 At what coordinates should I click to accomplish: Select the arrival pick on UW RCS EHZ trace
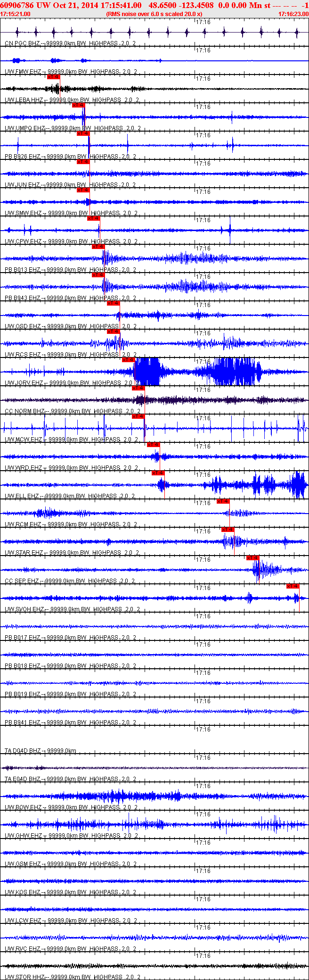point(113,332)
